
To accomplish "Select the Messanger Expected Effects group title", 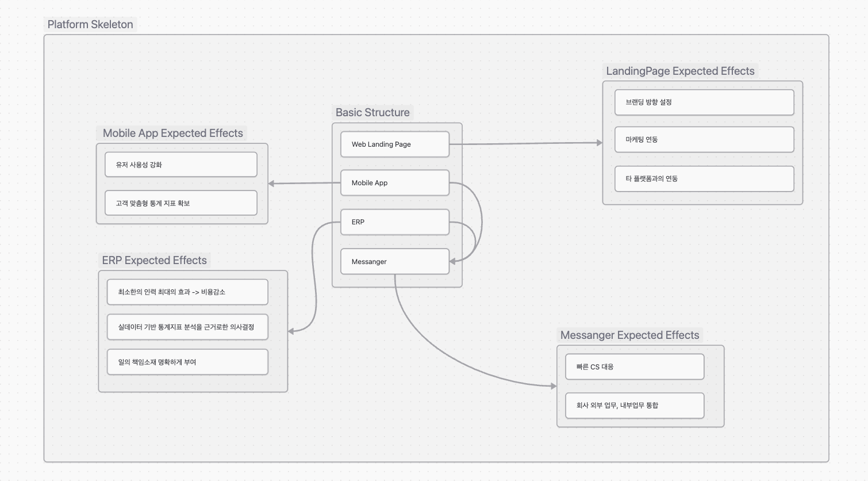I will (x=629, y=335).
